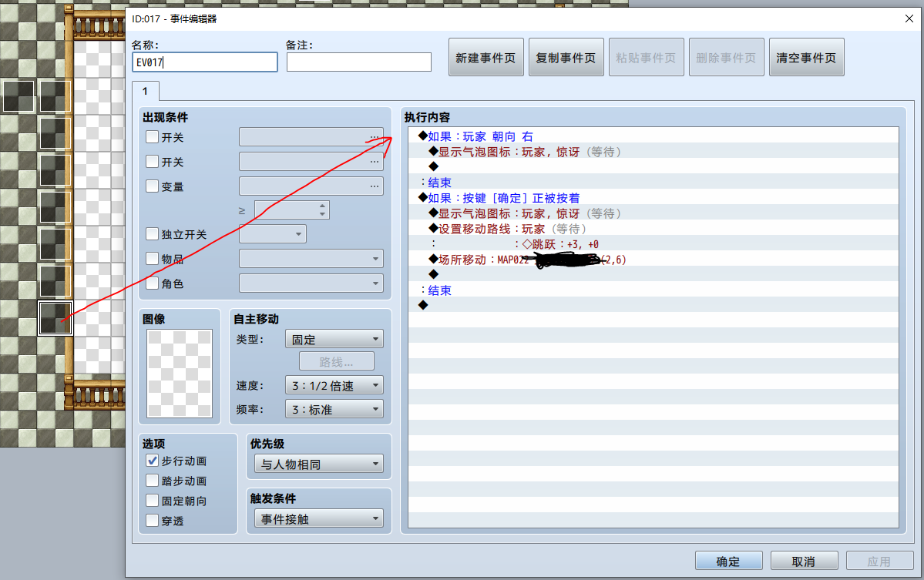Open the 物品 condition dropdown

pos(311,259)
